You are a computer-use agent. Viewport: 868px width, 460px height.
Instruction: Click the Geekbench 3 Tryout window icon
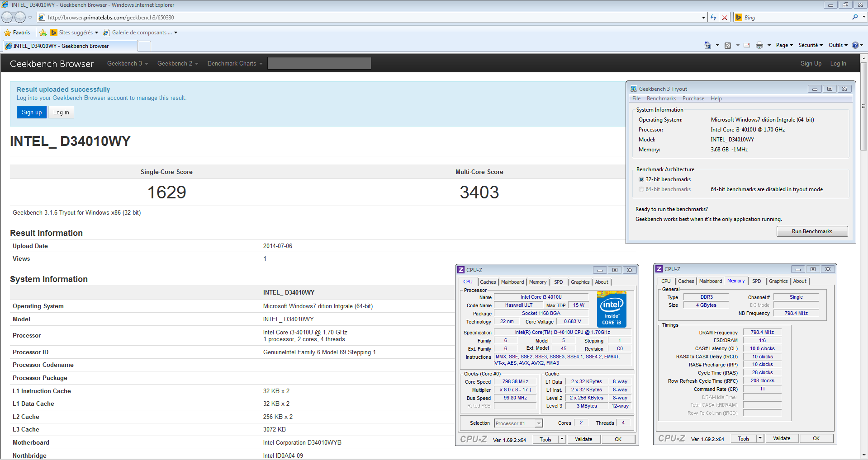click(x=634, y=89)
